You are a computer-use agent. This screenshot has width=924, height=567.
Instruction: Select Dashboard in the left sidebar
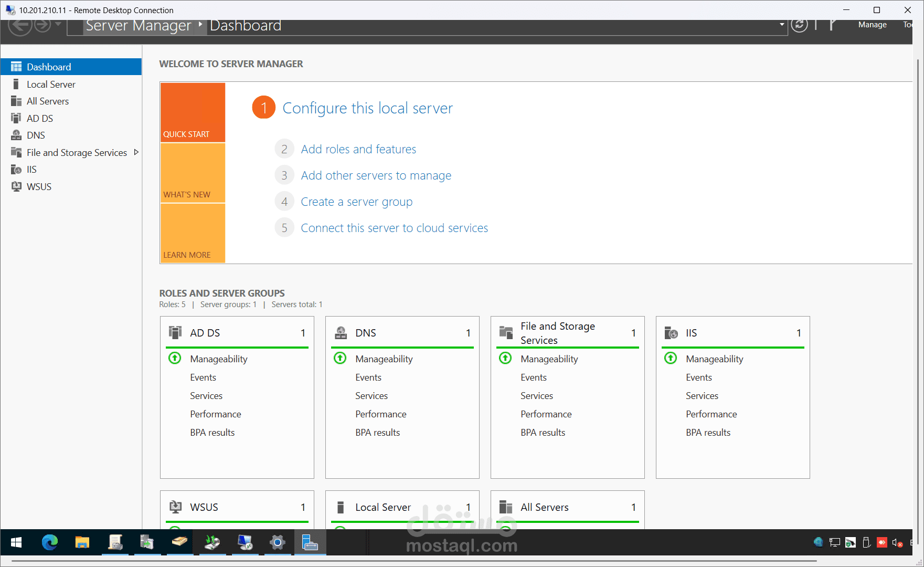pos(71,67)
